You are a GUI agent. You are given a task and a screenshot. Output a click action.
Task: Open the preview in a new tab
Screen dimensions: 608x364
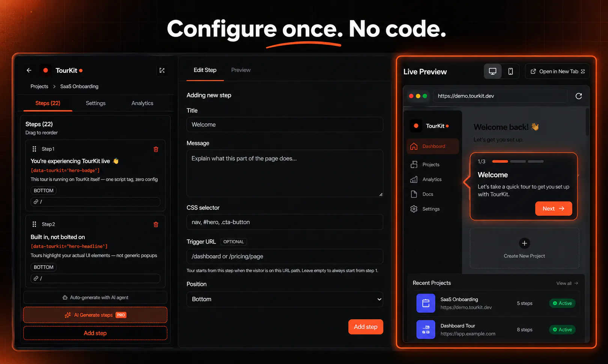(557, 71)
